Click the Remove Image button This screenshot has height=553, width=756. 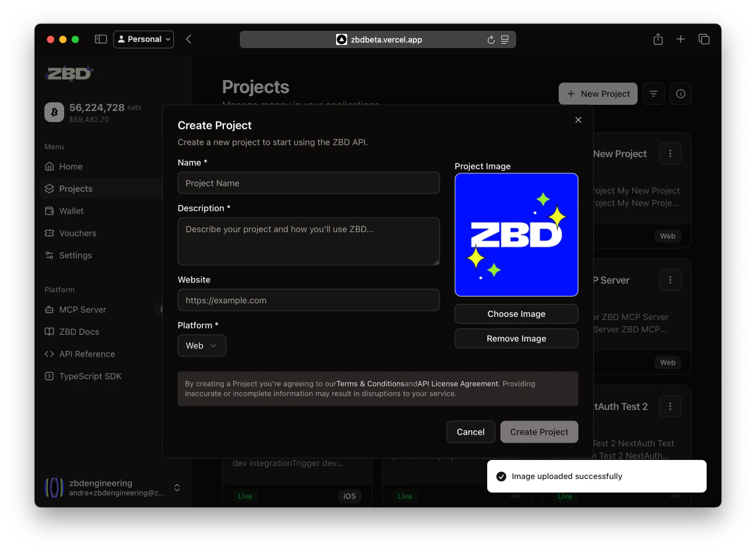coord(517,338)
